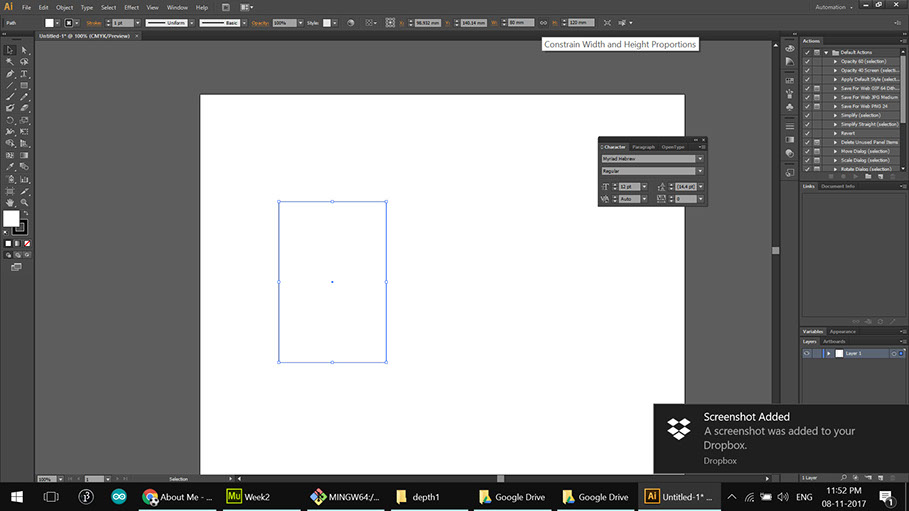Viewport: 909px width, 511px height.
Task: Select the Eyedropper tool
Action: coord(10,167)
